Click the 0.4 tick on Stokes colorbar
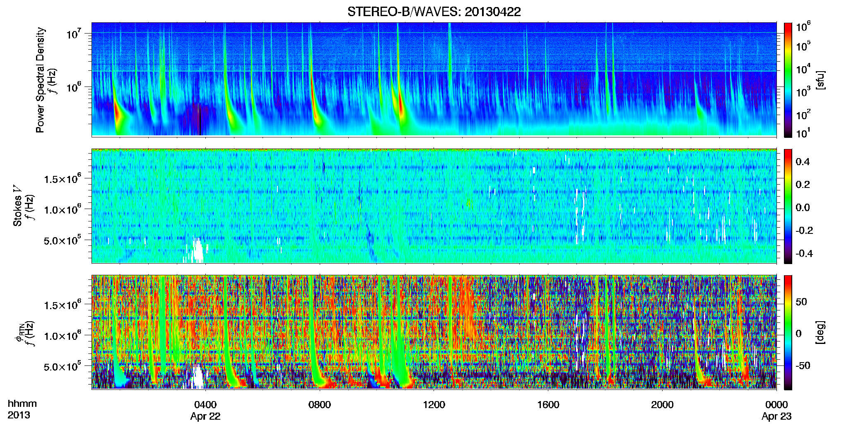This screenshot has width=868, height=447. point(803,162)
